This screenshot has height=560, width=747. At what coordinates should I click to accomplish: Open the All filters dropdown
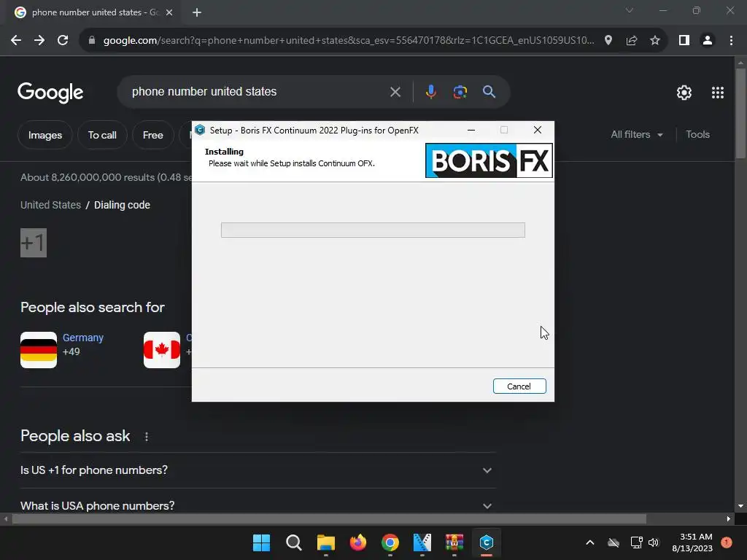tap(637, 134)
